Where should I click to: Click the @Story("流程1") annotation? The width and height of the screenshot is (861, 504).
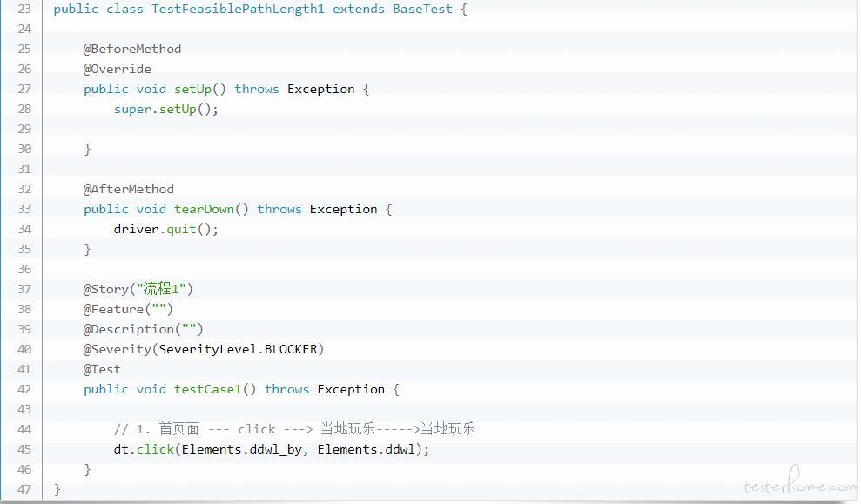tap(138, 289)
